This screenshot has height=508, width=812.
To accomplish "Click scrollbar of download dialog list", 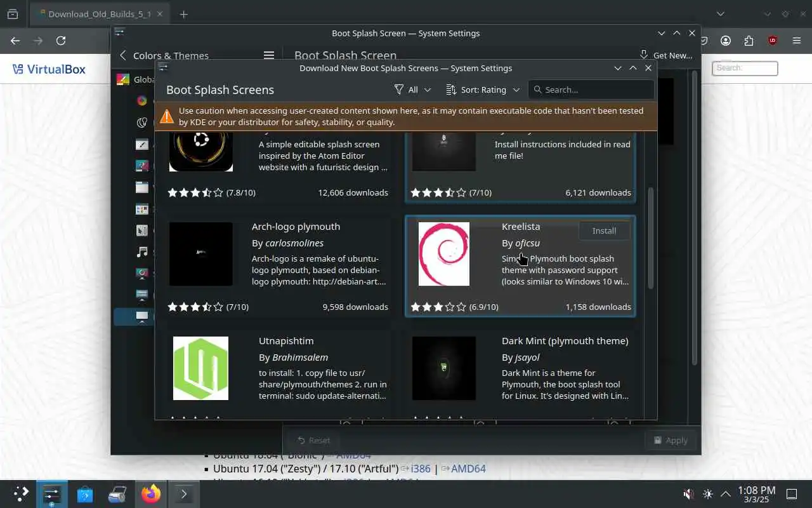I will tap(650, 238).
